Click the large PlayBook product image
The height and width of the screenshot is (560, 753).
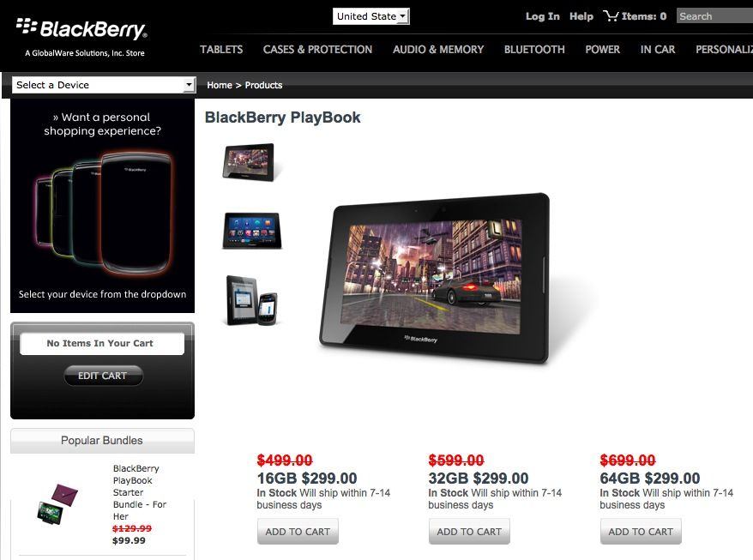(435, 278)
